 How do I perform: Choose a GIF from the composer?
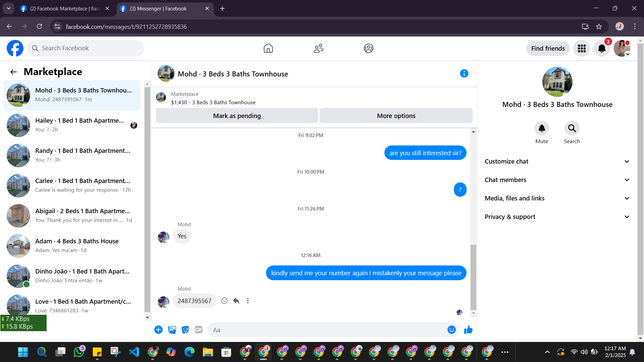click(199, 330)
